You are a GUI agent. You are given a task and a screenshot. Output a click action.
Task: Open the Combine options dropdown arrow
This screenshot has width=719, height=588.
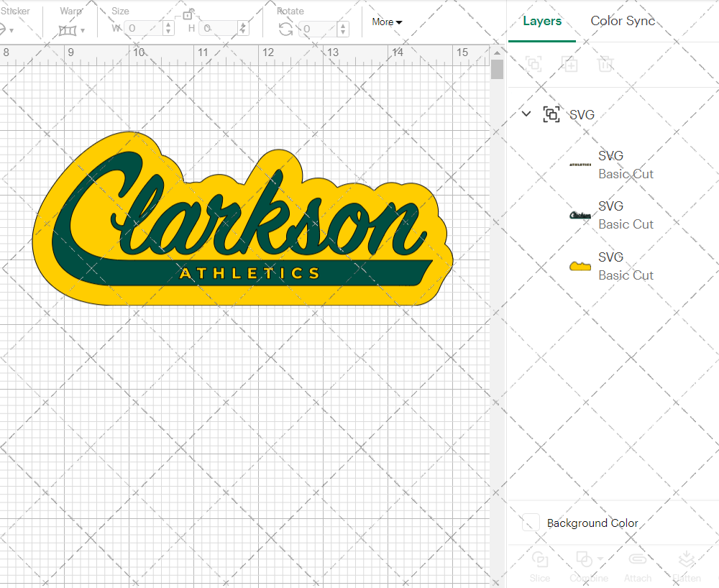[601, 559]
